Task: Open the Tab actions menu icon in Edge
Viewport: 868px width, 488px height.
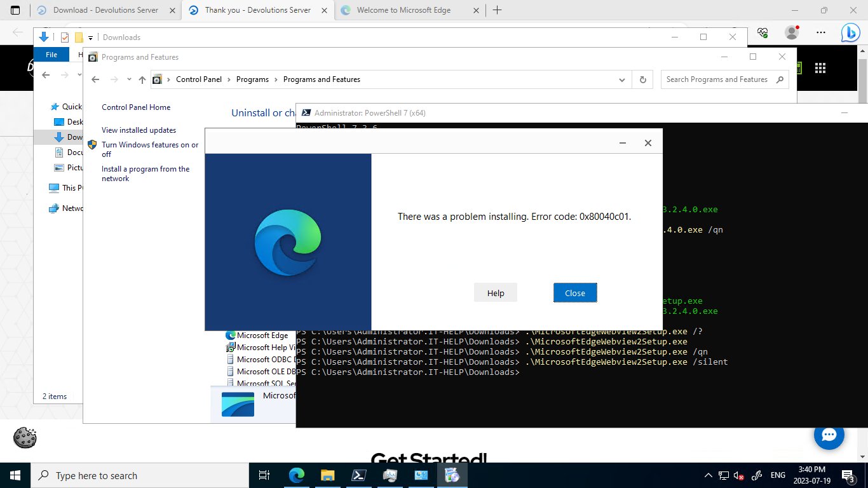Action: click(x=15, y=10)
